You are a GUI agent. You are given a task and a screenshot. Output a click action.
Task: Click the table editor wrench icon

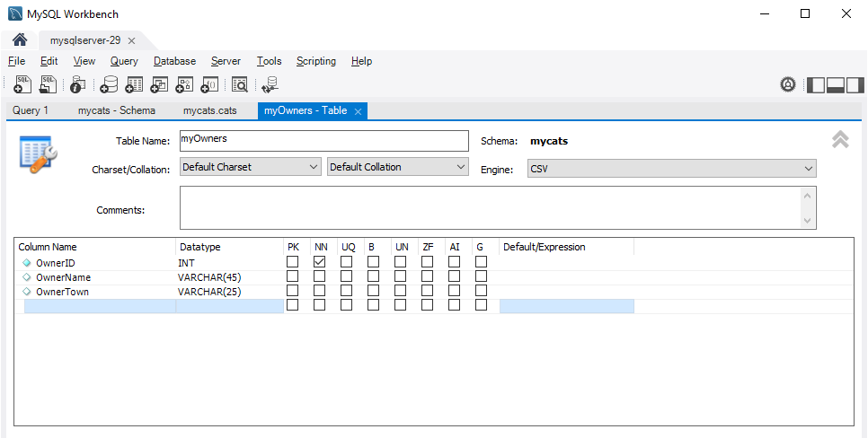(39, 153)
